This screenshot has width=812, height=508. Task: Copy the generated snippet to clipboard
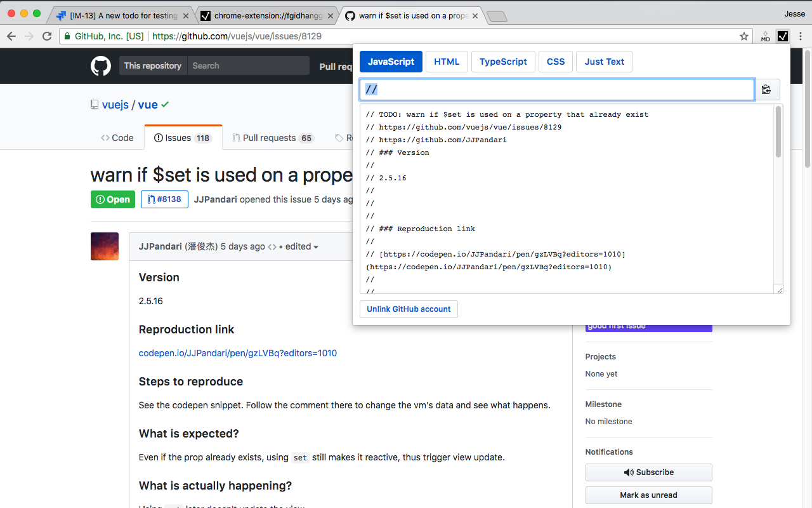[x=767, y=90]
